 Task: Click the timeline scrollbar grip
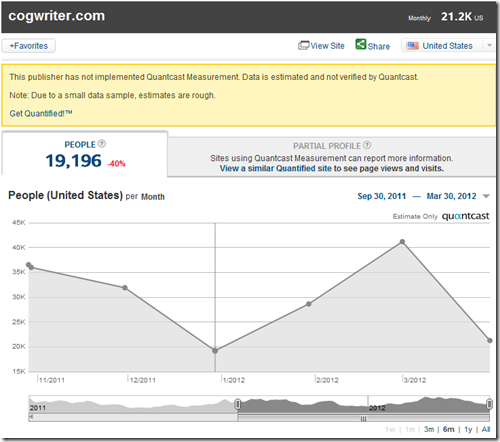(363, 418)
